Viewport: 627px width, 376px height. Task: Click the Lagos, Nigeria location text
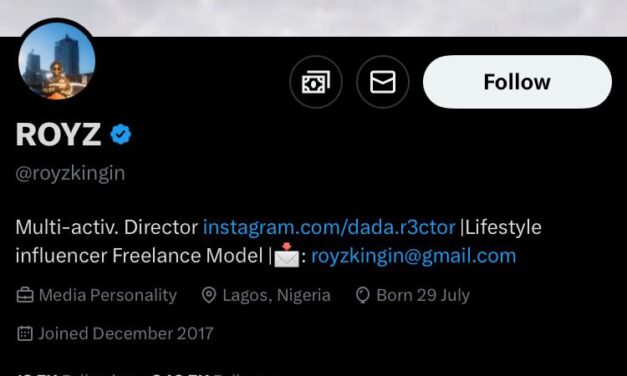(x=277, y=295)
